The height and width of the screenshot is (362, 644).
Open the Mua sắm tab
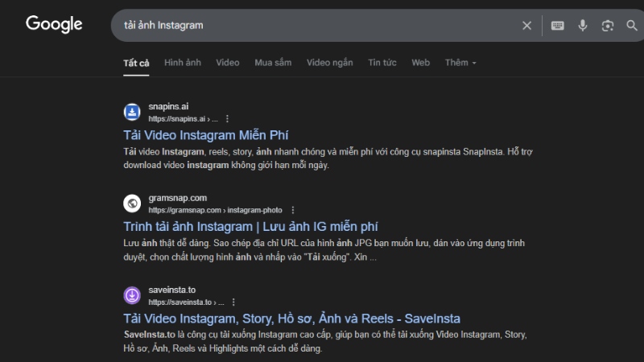tap(273, 63)
